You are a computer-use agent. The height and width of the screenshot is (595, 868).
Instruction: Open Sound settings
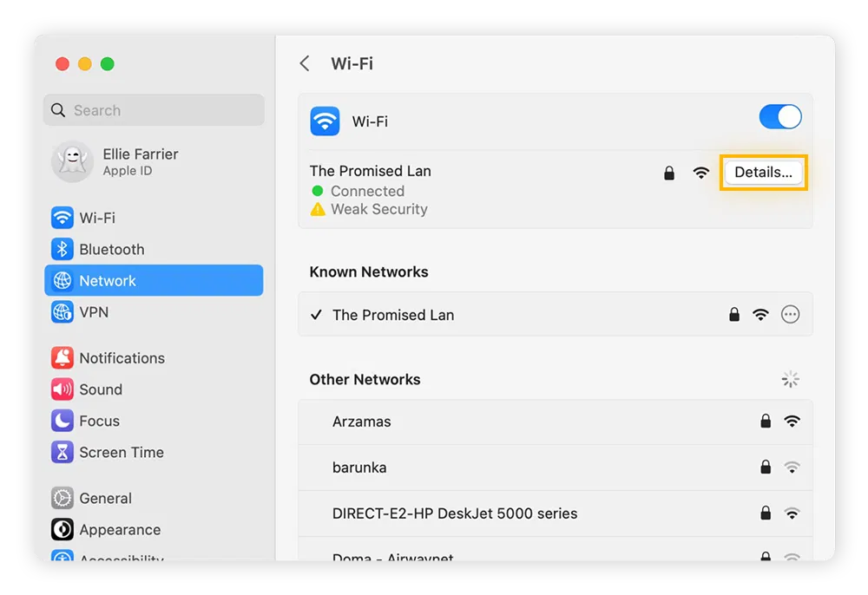pos(154,389)
